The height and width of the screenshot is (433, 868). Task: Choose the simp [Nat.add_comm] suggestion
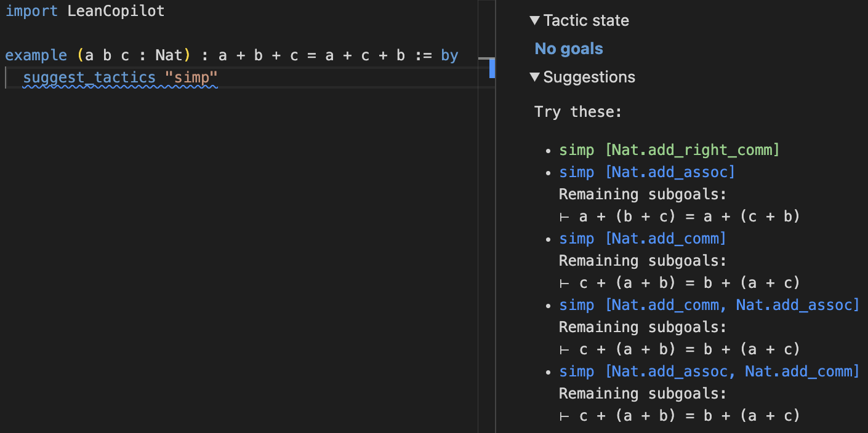[x=640, y=238]
